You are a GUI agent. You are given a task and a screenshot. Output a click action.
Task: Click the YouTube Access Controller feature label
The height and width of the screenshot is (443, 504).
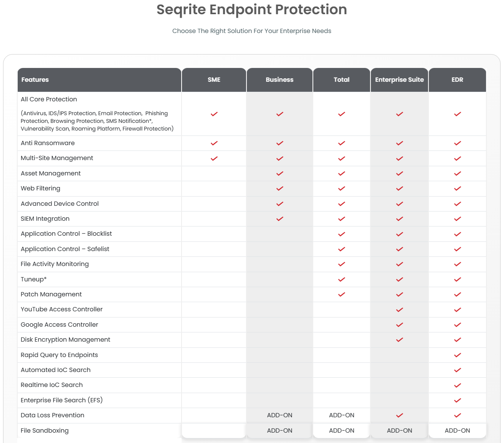[x=62, y=309]
